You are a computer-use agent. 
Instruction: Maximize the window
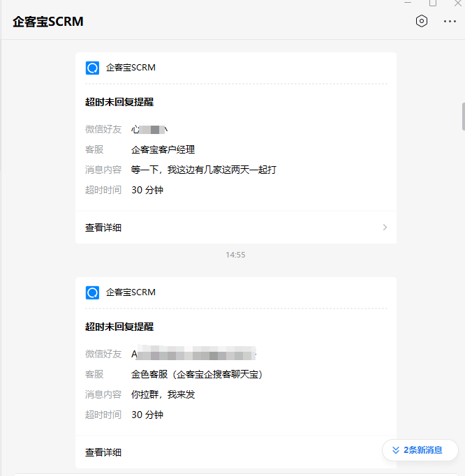pos(433,3)
